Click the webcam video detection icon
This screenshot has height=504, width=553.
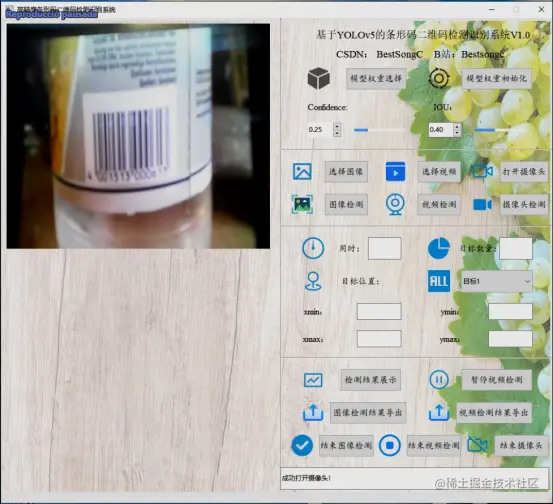pos(395,204)
